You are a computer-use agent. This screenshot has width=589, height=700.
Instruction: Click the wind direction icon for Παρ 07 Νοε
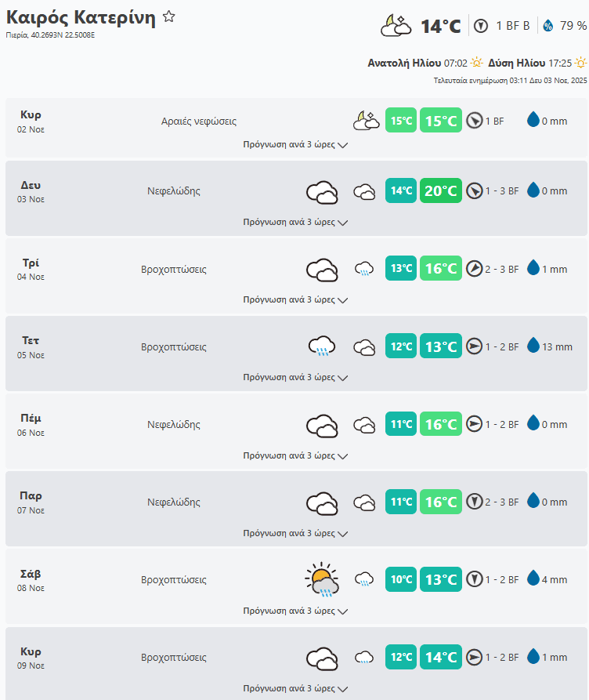474,502
